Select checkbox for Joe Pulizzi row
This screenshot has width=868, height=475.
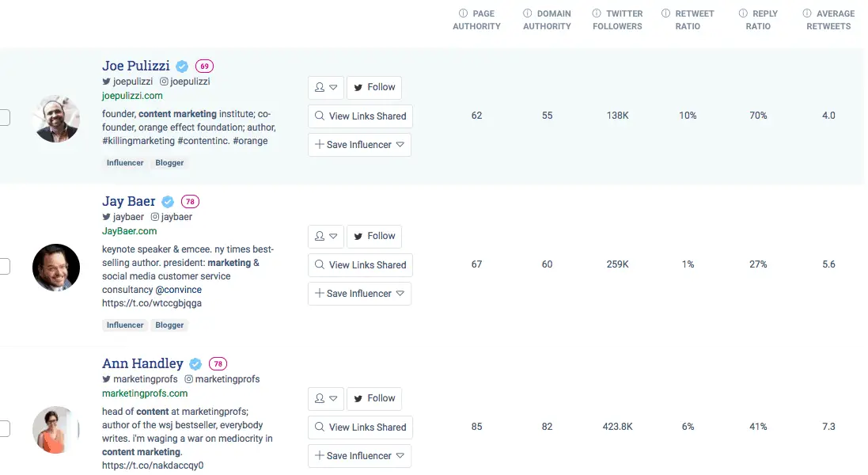coord(5,117)
